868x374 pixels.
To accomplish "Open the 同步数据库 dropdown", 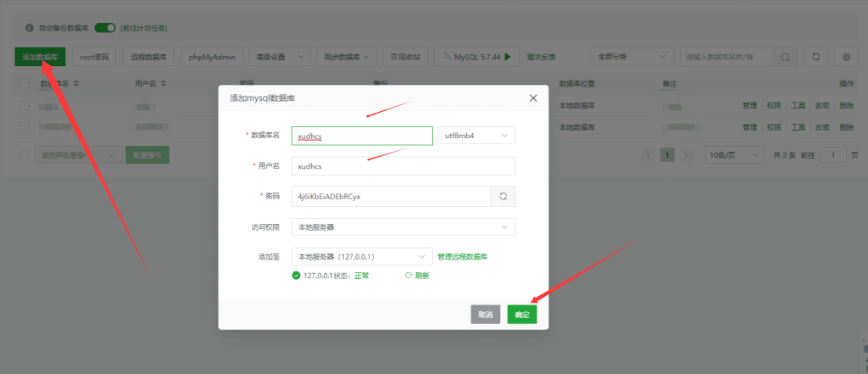I will click(347, 57).
